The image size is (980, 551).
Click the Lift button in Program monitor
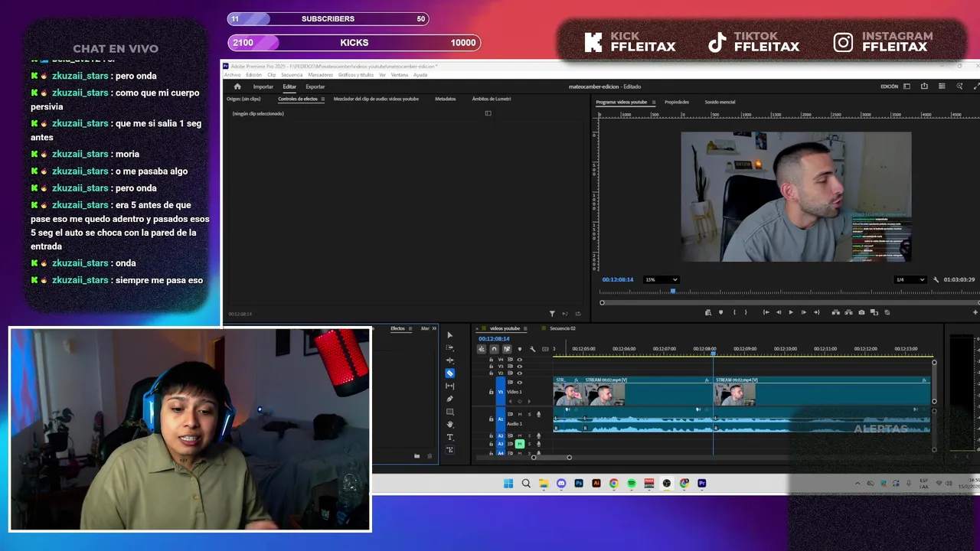point(835,312)
